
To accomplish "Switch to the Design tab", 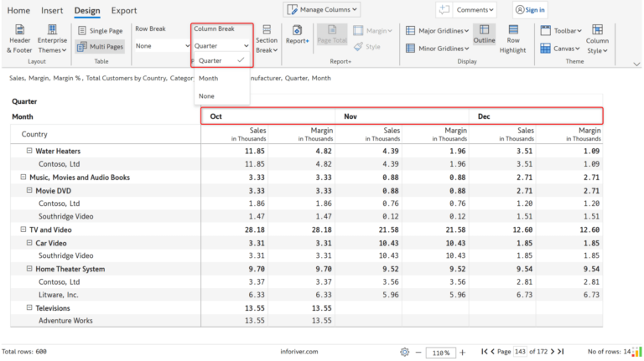I will [87, 11].
